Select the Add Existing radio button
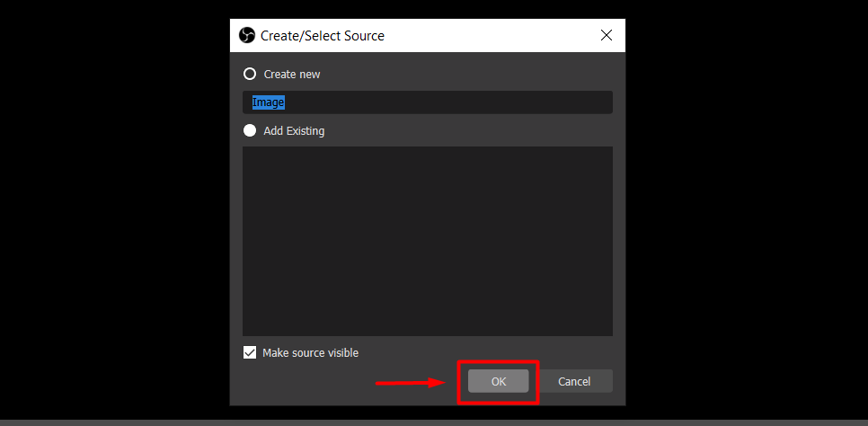 pos(250,130)
